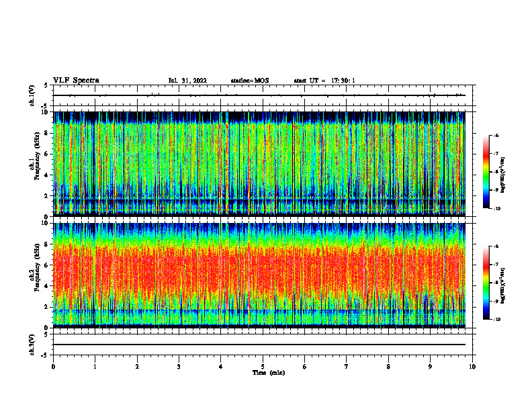Image resolution: width=532 pixels, height=411 pixels.
Task: Click the ch.2 colorbar "log(PSD)" label
Action: pos(503,286)
